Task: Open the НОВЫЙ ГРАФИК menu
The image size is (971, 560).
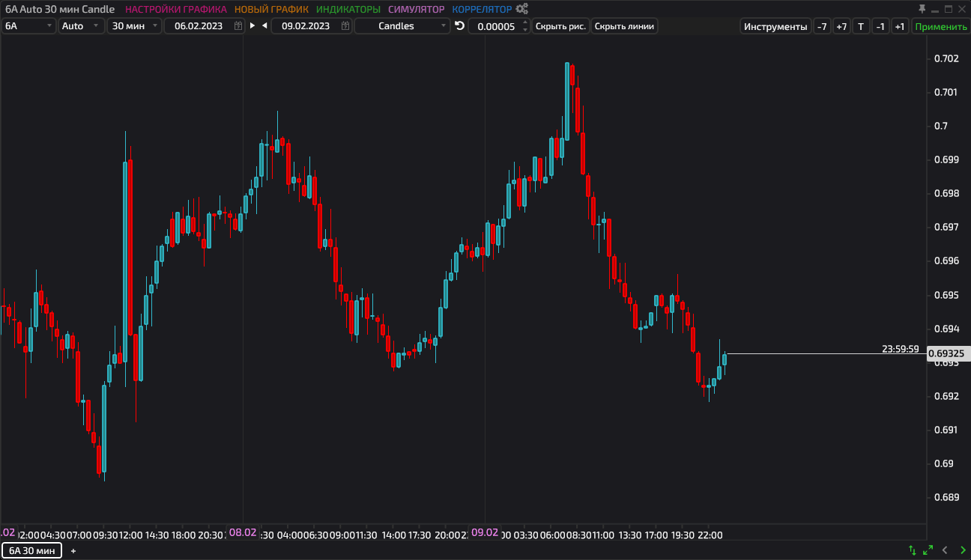Action: point(271,10)
